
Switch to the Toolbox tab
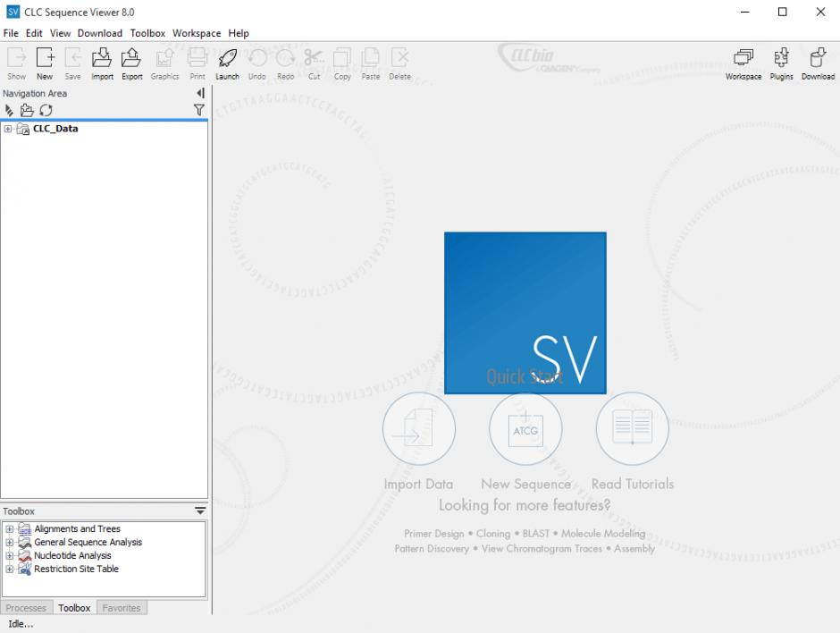[74, 608]
